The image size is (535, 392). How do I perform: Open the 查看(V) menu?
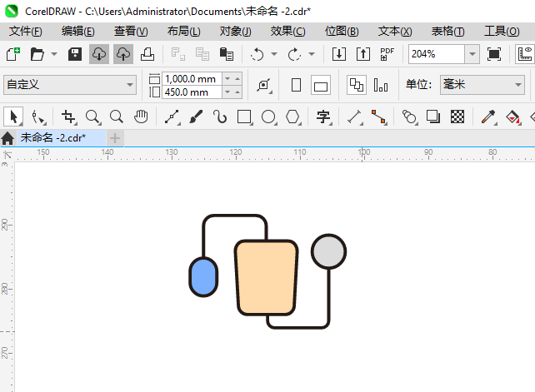tap(131, 32)
